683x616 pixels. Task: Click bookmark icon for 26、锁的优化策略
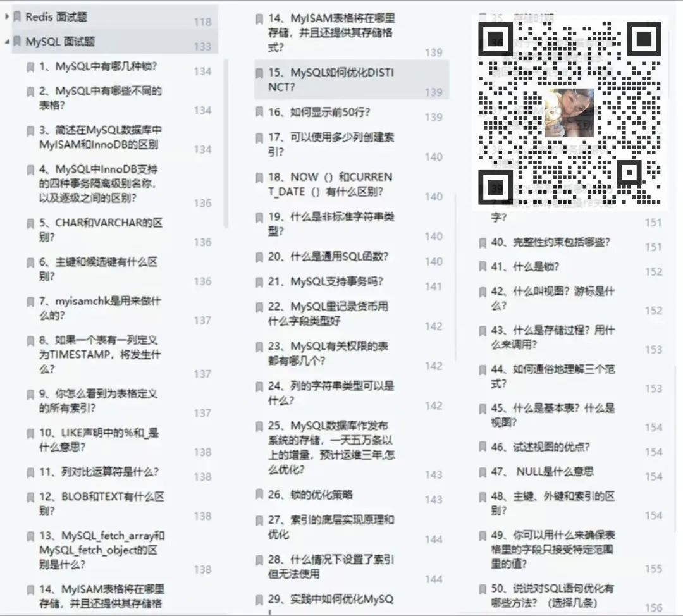pos(259,494)
